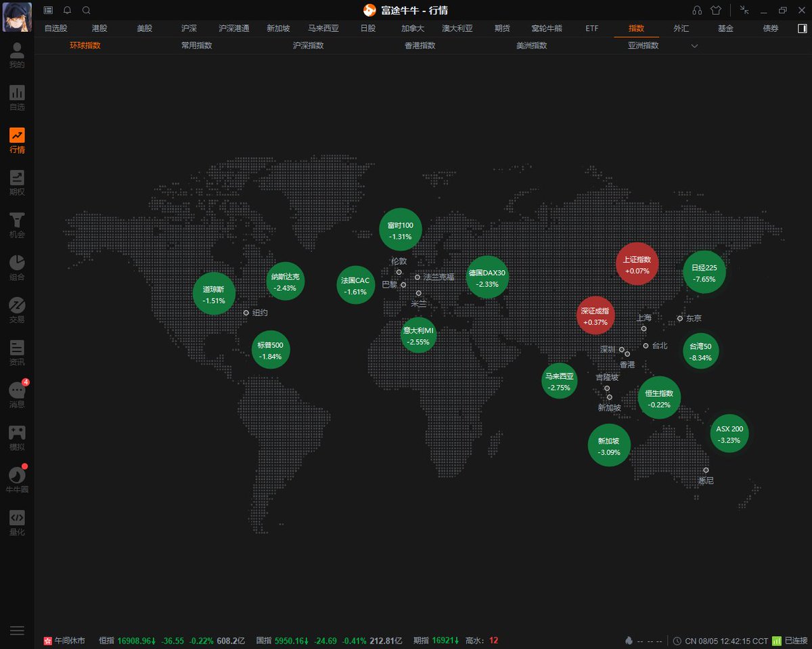Open 日经225 index bubble
Viewport: 812px width, 649px height.
(x=704, y=272)
